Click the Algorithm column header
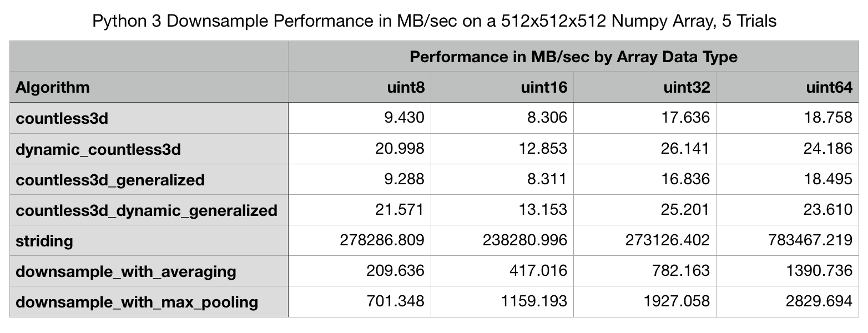The height and width of the screenshot is (333, 868). (x=53, y=87)
